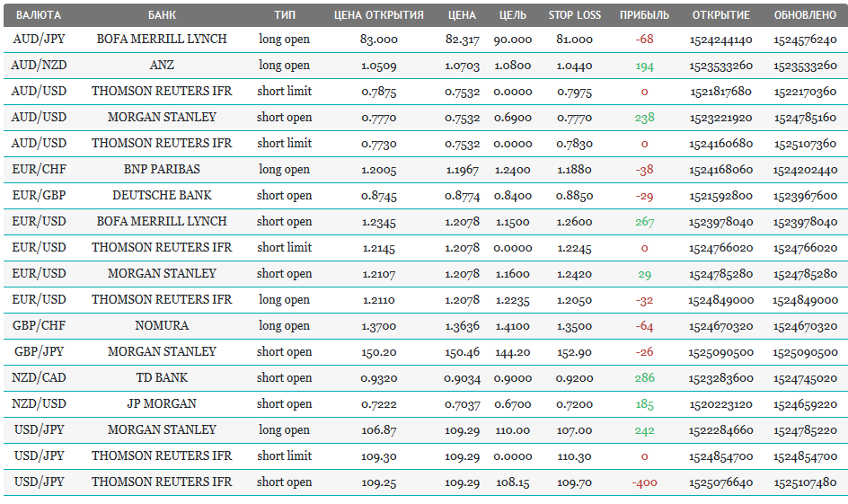Click the -400 profit value
The width and height of the screenshot is (848, 504).
644,482
